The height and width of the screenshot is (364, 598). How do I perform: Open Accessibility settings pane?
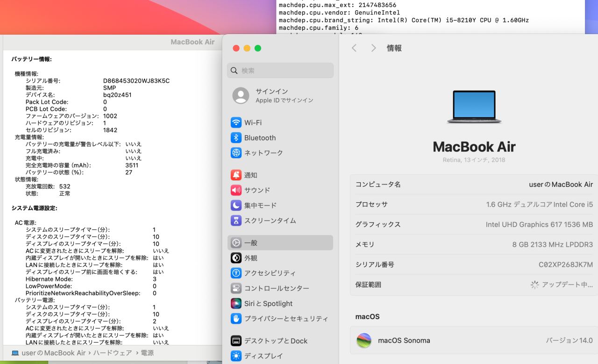[270, 273]
